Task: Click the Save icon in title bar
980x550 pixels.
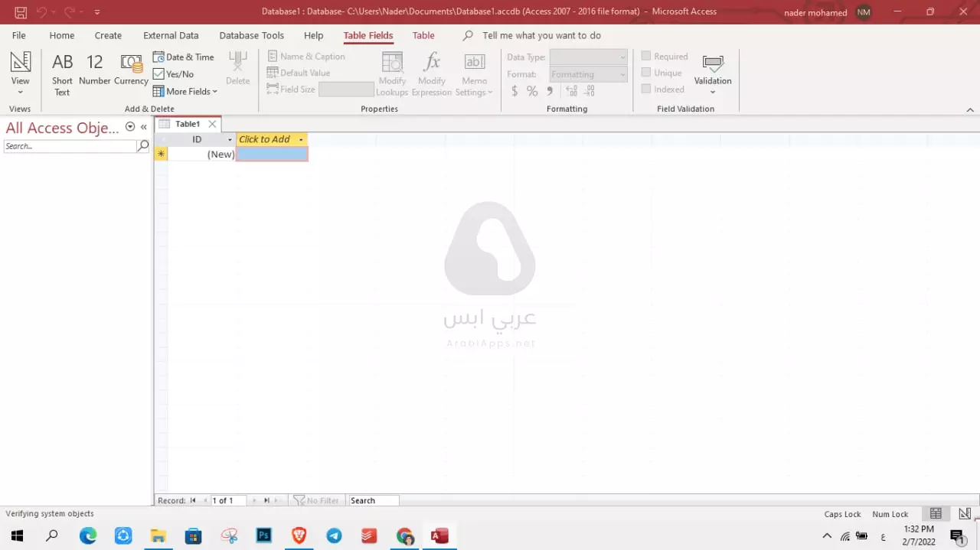Action: tap(21, 12)
